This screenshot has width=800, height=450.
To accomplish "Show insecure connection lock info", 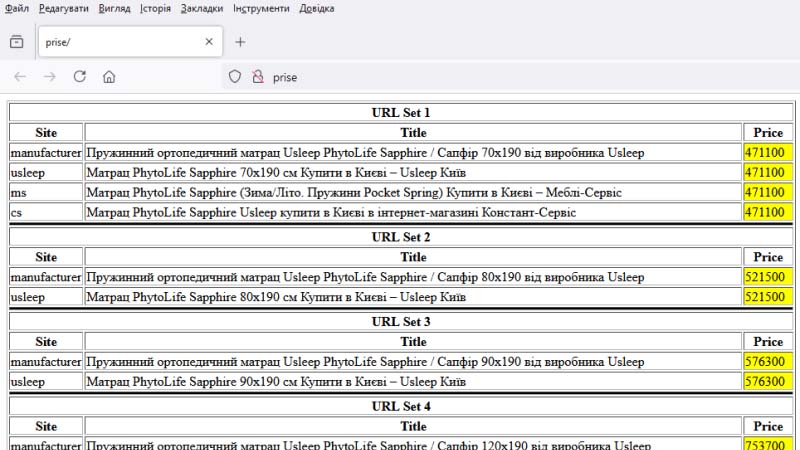I will pos(258,77).
